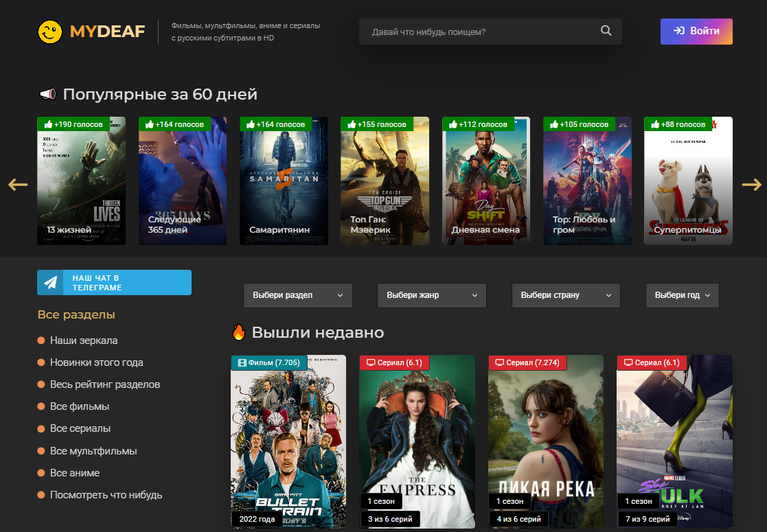
Task: Click the Telegram paper plane icon
Action: pos(51,283)
